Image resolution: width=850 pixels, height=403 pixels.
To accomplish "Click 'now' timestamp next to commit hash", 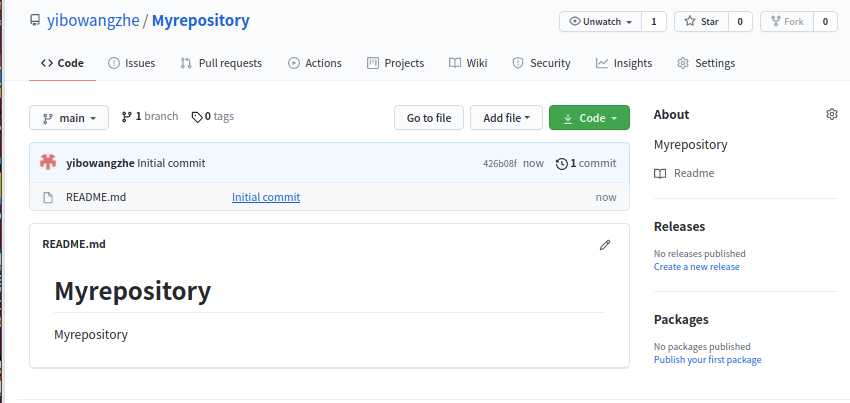I will coord(533,164).
